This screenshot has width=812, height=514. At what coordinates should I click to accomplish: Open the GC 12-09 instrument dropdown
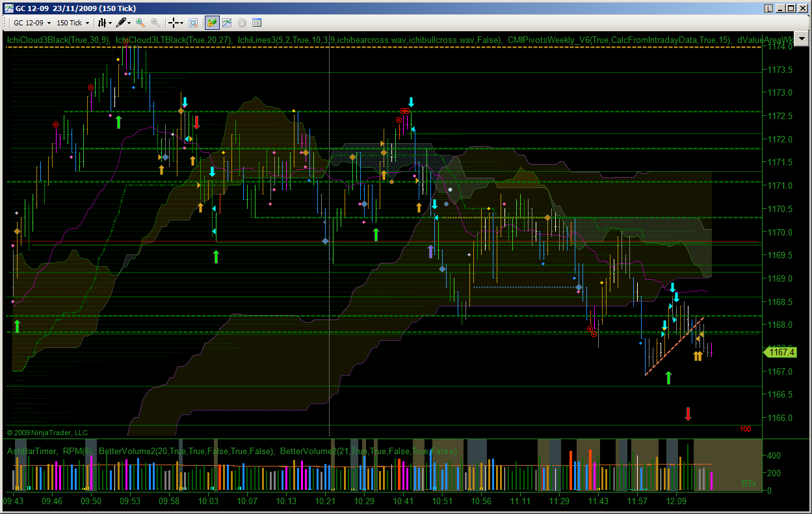(x=33, y=23)
